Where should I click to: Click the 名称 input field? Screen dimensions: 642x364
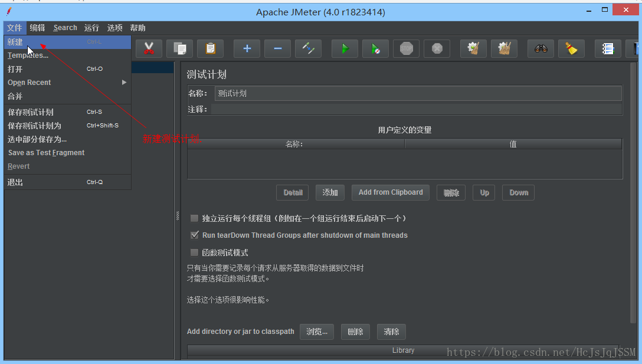[x=418, y=93]
